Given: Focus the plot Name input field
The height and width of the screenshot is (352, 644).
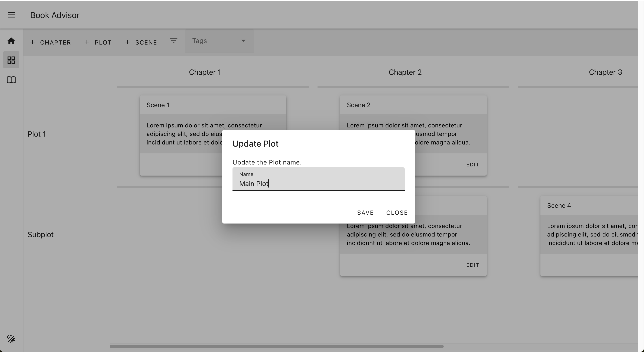Looking at the screenshot, I should pos(318,179).
